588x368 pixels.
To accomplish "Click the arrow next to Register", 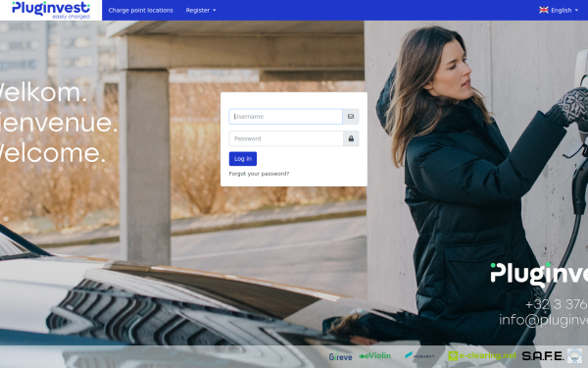I will (x=215, y=11).
